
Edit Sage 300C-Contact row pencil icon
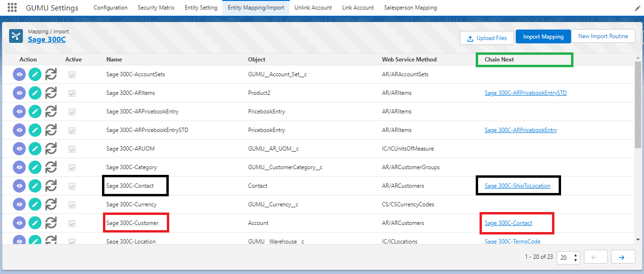pyautogui.click(x=35, y=186)
